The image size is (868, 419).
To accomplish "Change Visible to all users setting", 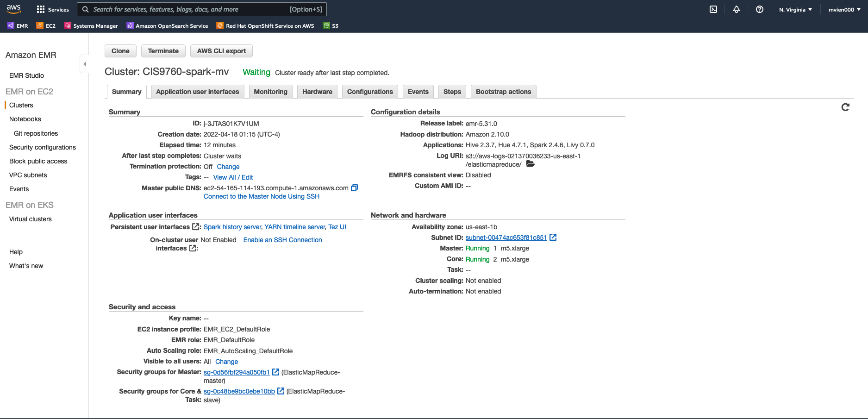I will (x=226, y=362).
